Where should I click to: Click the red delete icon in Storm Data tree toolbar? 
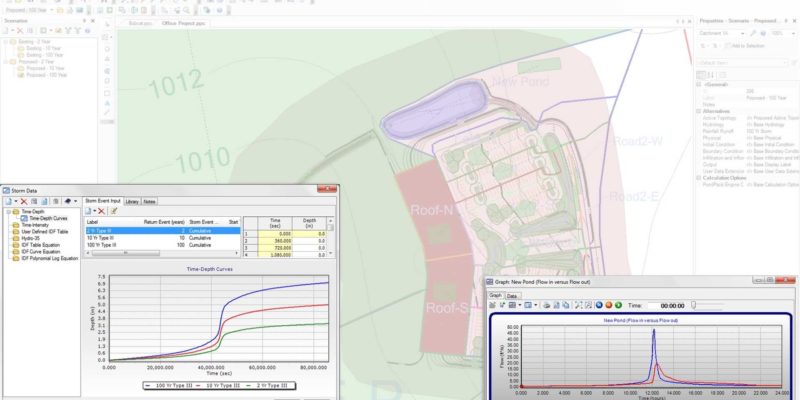coord(25,201)
